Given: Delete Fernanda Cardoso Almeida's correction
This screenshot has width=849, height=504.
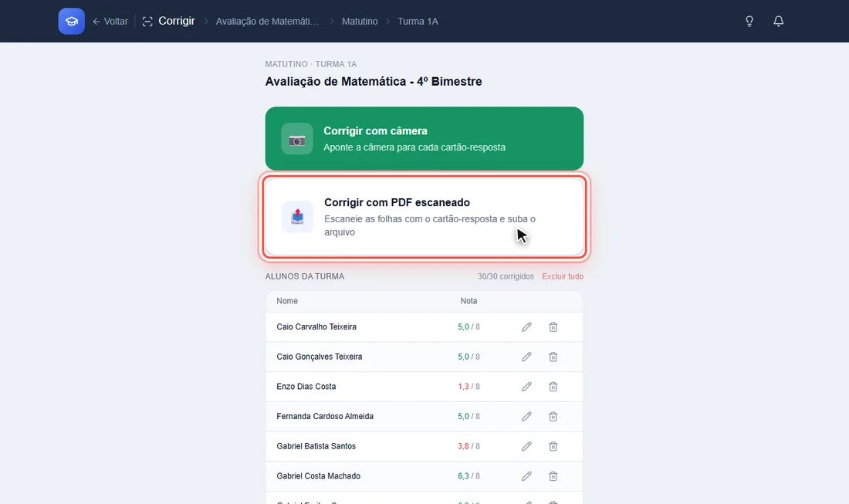Looking at the screenshot, I should [x=553, y=416].
